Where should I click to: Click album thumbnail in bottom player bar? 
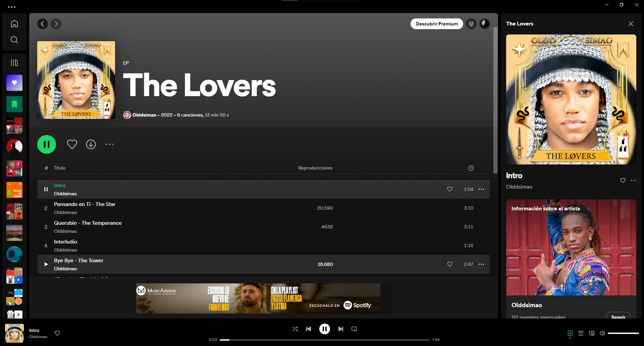point(14,333)
